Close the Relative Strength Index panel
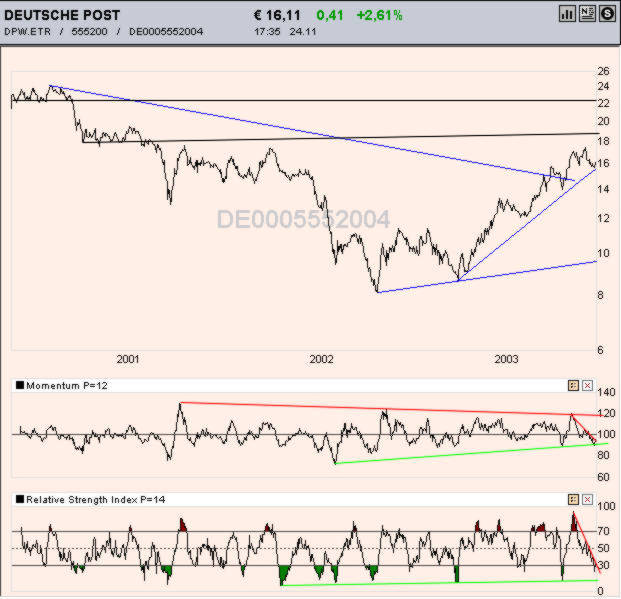 [x=587, y=500]
